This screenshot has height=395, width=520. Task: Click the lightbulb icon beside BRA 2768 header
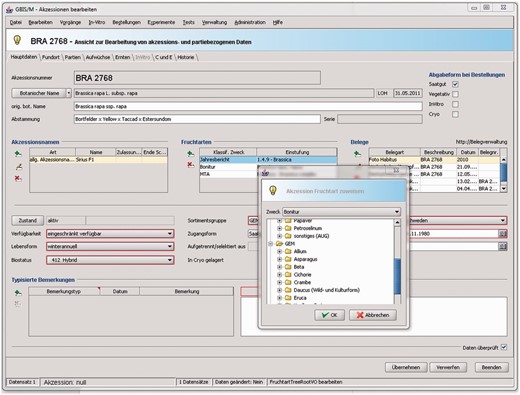tap(17, 40)
